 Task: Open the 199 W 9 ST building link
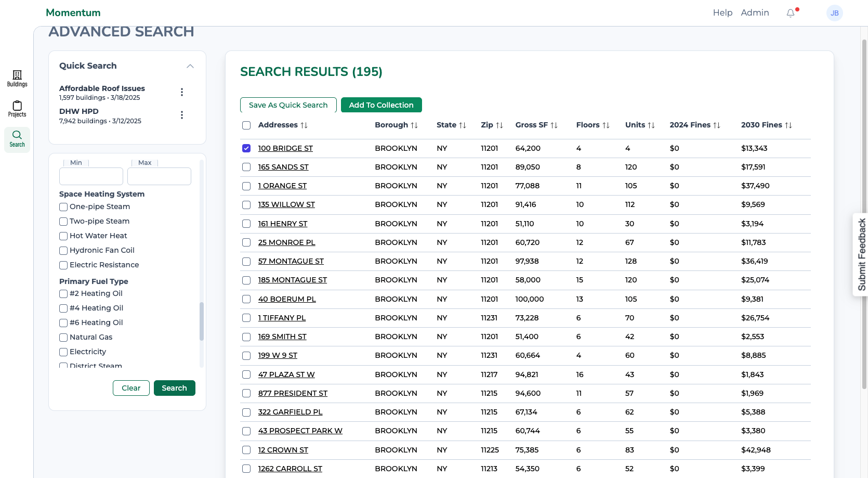pyautogui.click(x=278, y=355)
